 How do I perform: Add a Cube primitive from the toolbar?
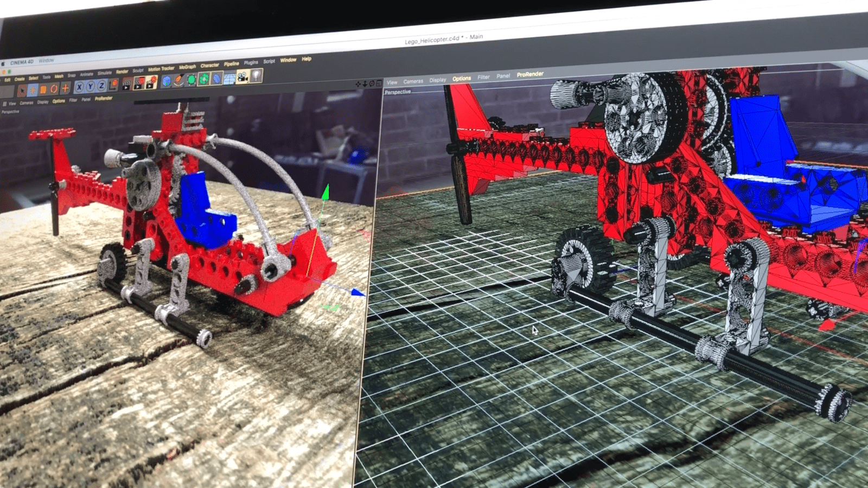pos(167,81)
